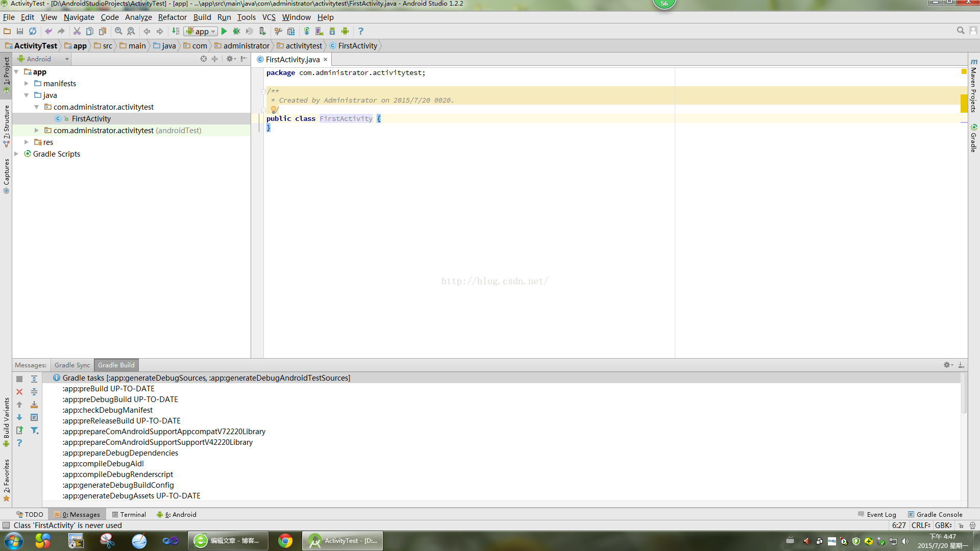Toggle the Maven Projects sidebar button

tap(974, 86)
